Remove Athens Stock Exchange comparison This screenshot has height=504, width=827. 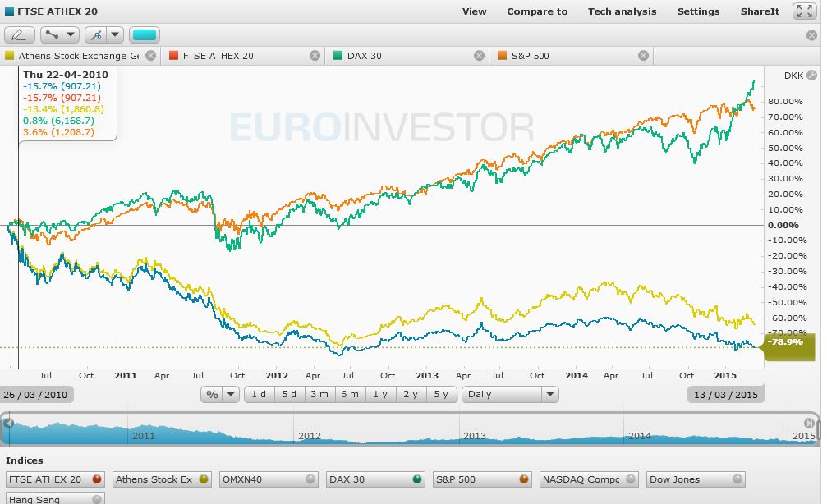151,55
